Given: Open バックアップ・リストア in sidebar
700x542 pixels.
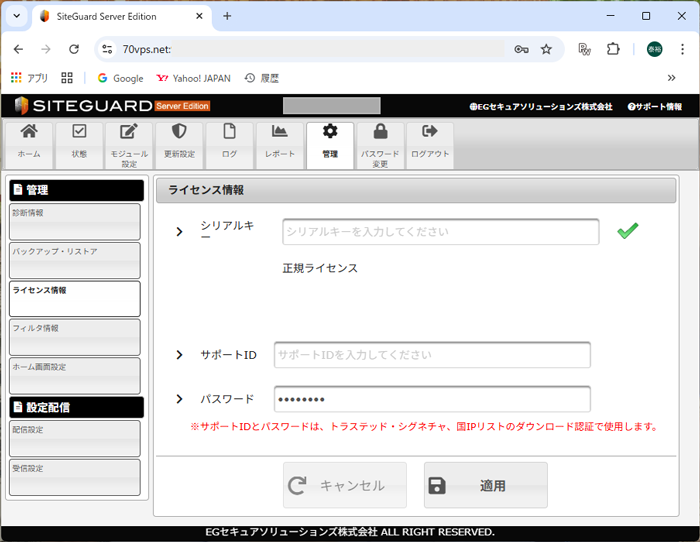Looking at the screenshot, I should 75,261.
